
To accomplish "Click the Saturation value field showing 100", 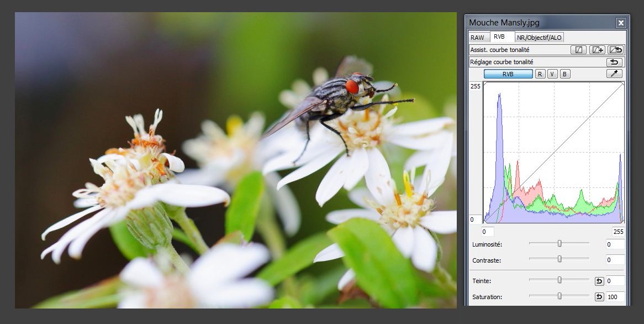I will (615, 297).
